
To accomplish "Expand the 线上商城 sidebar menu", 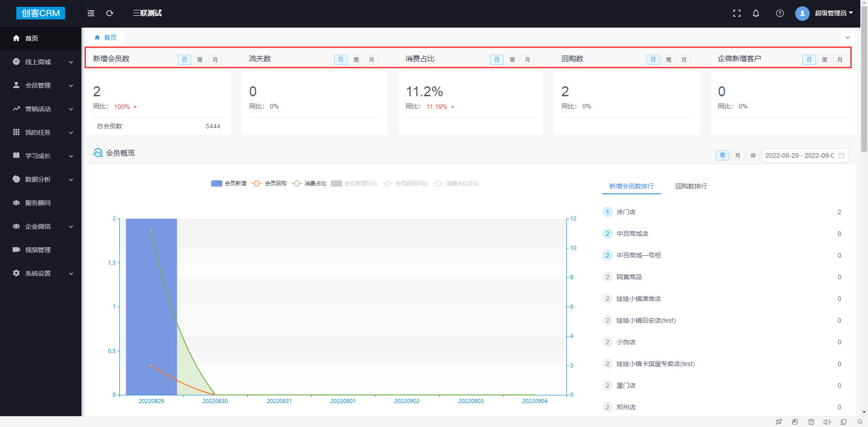I will tap(41, 62).
